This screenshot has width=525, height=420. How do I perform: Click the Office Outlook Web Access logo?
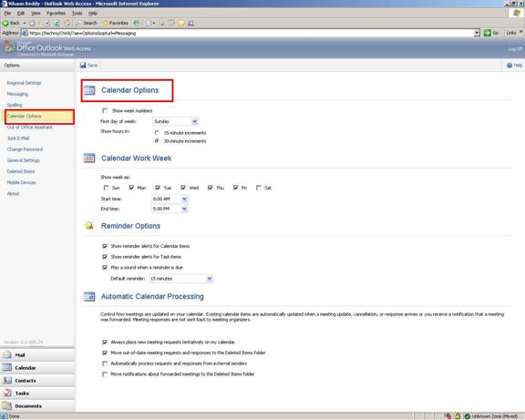(48, 48)
